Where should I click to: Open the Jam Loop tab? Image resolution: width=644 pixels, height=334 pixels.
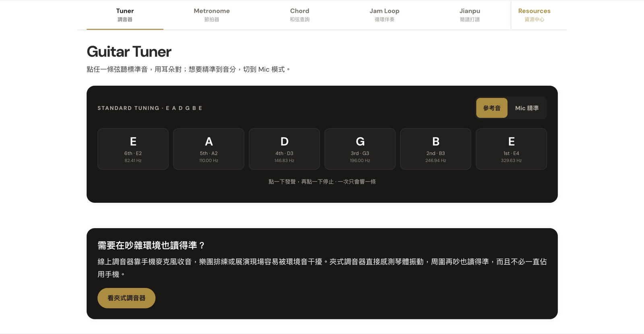click(384, 15)
